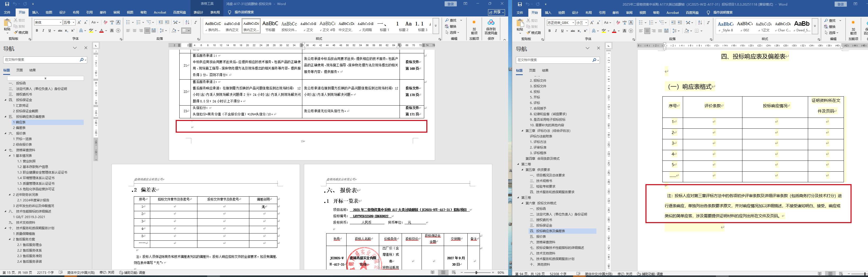Toggle underline in left Word window
Screen dimensions: 868x277
[50, 31]
